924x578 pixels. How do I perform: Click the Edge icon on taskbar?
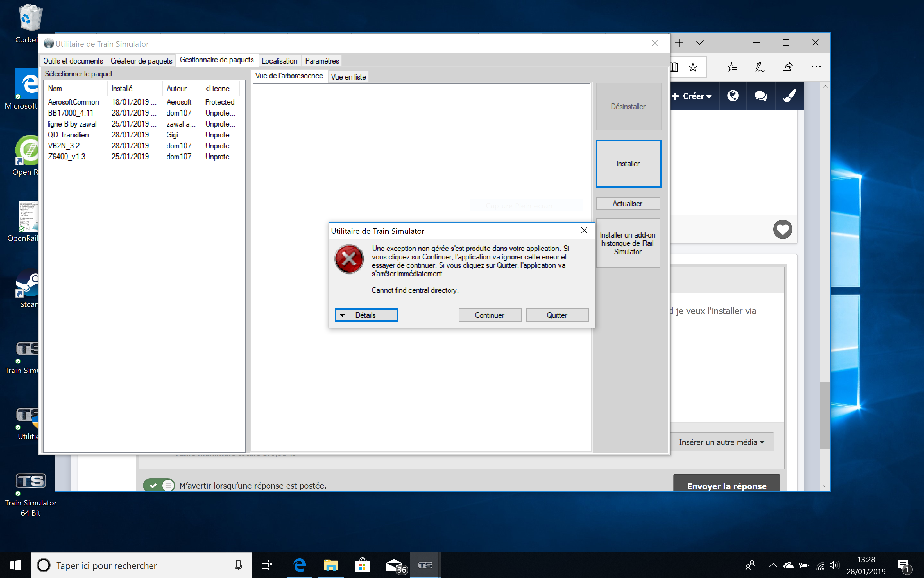299,565
